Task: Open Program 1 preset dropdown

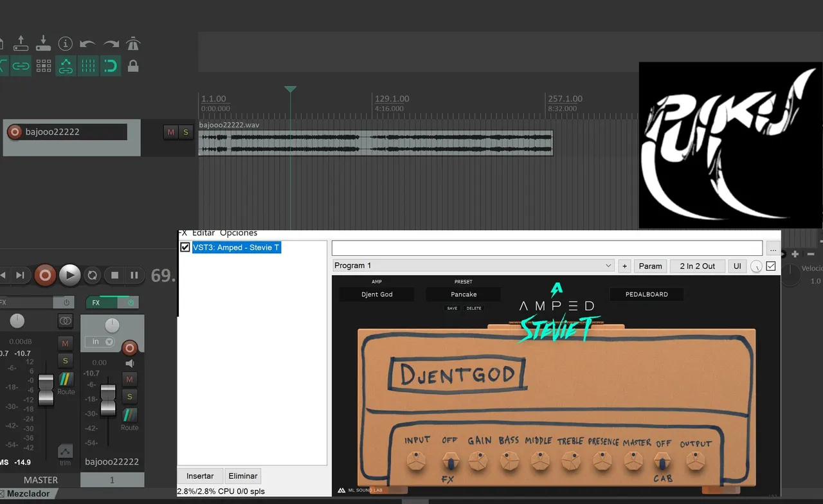Action: (x=473, y=265)
